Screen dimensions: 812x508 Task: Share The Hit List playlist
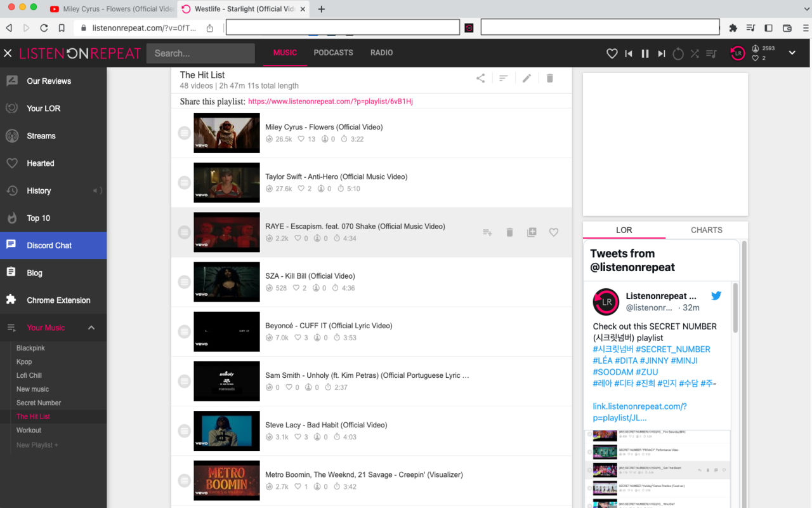coord(480,77)
